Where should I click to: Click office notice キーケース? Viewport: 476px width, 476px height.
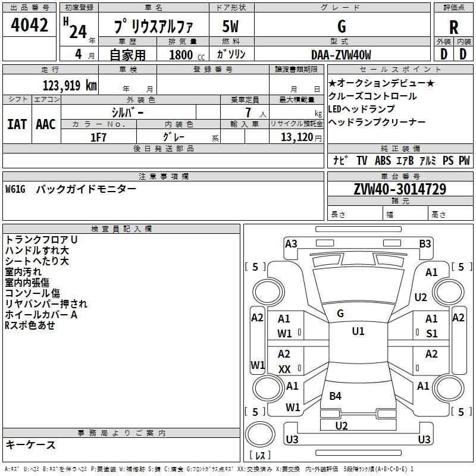tap(31, 444)
